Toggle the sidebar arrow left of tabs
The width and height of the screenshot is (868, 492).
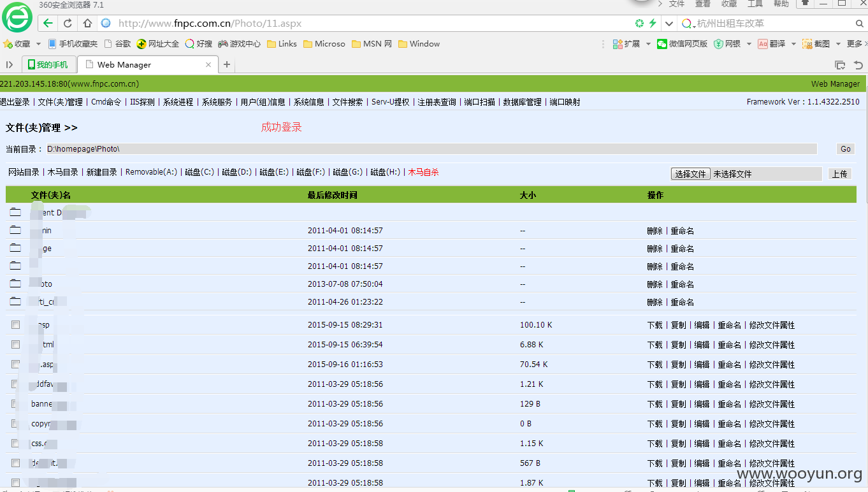pos(10,64)
